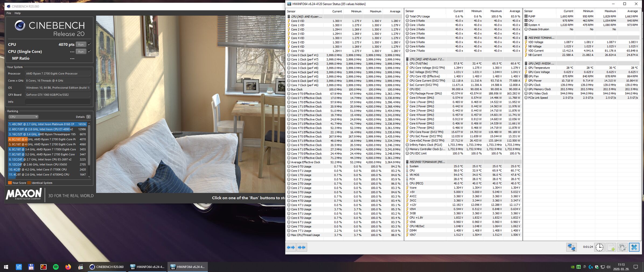Open the floppy disk app on the taskbar
Viewport: 644px width, 272px height.
click(31, 267)
